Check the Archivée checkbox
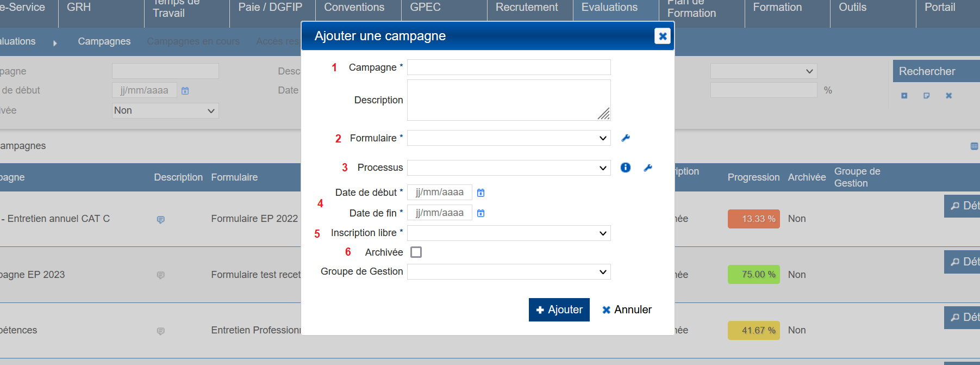This screenshot has height=365, width=980. (416, 252)
